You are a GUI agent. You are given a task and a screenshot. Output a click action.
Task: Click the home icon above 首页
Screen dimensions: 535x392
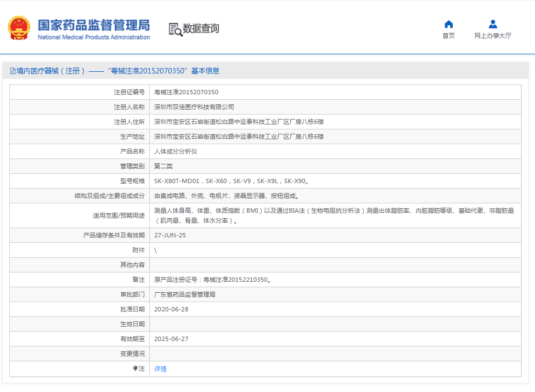448,23
